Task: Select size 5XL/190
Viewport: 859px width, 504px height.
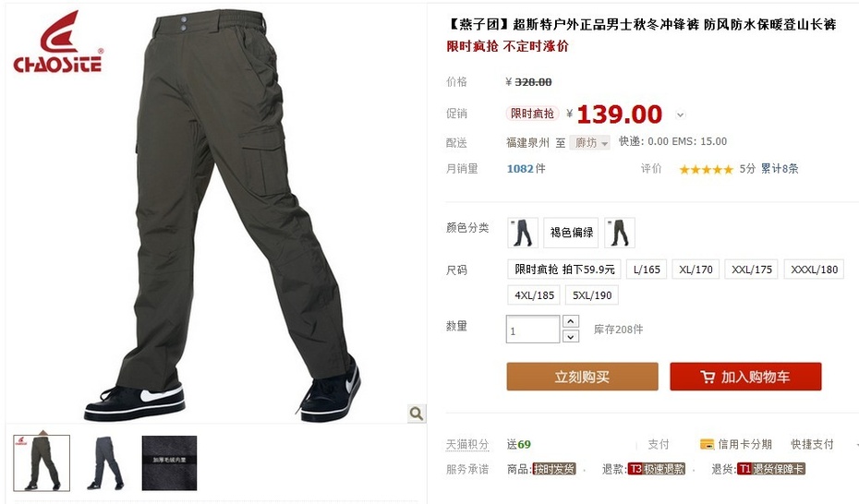Action: point(592,295)
